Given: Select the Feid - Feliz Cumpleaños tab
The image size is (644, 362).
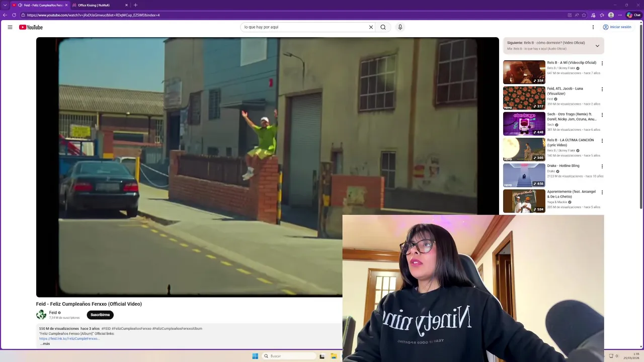Looking at the screenshot, I should [40, 5].
